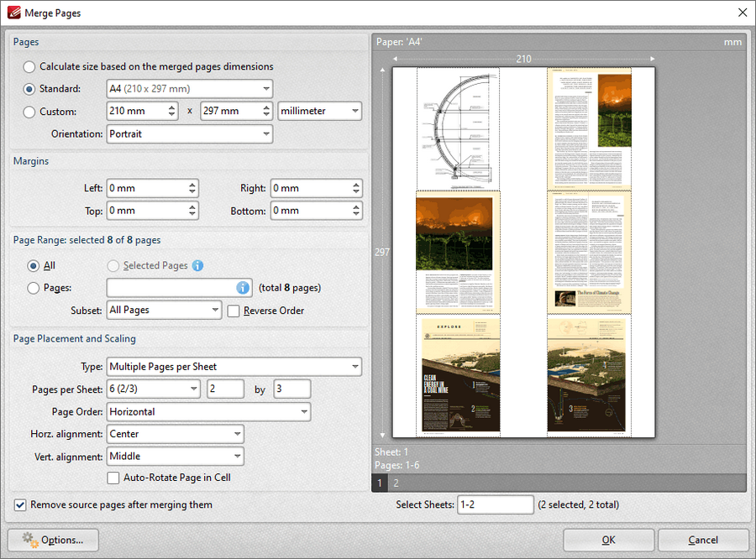Click the "(2 selected, 2 total)" text
The image size is (756, 559).
point(578,504)
